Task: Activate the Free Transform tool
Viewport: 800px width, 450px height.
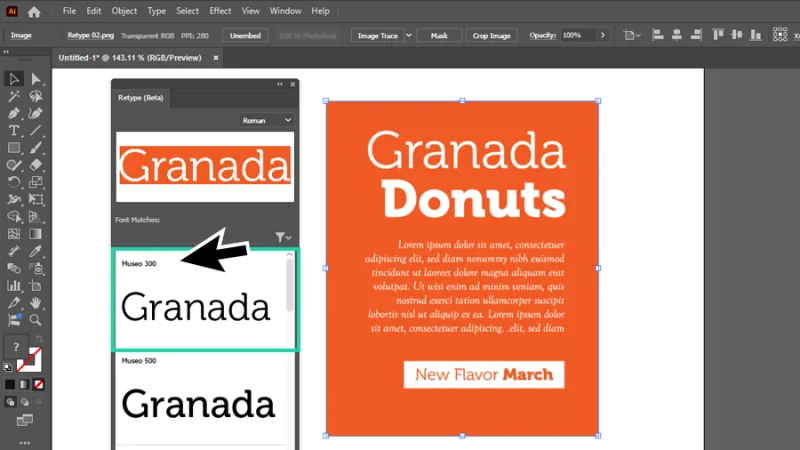Action: pos(36,199)
